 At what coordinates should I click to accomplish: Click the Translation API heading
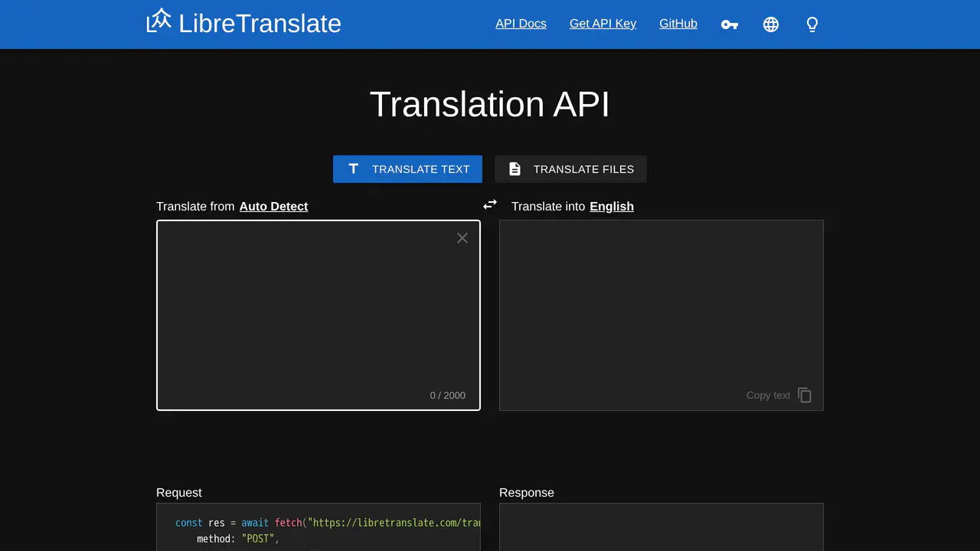[x=490, y=104]
